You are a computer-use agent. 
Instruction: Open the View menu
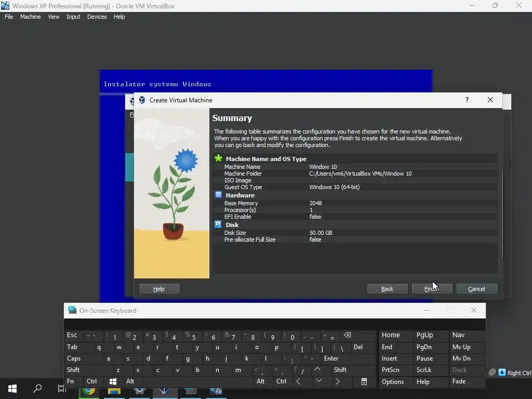(x=54, y=17)
